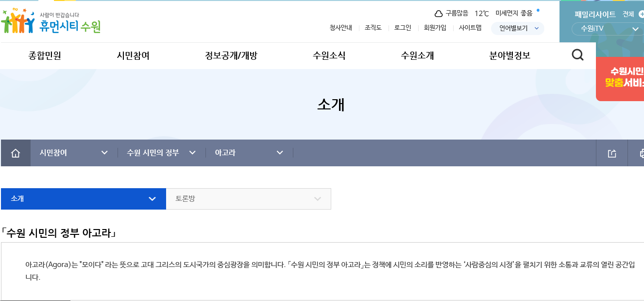Open the 사이트맵 link
The height and width of the screenshot is (301, 644).
pyautogui.click(x=470, y=28)
